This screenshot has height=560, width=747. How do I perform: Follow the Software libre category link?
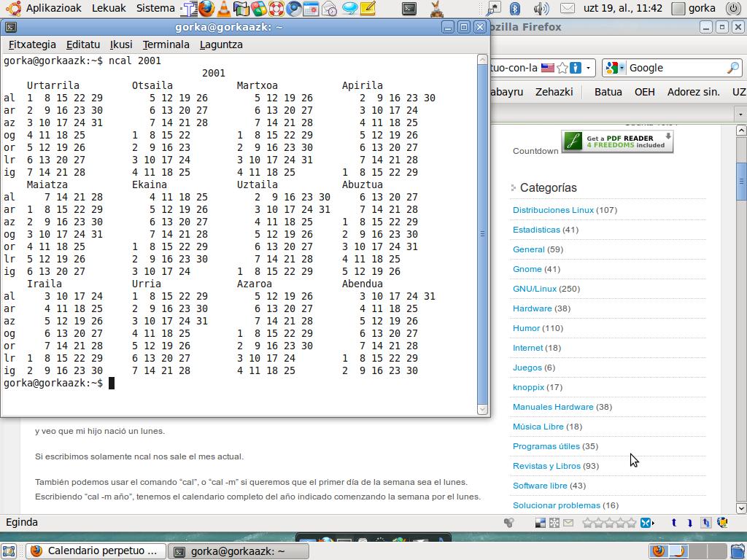tap(540, 486)
